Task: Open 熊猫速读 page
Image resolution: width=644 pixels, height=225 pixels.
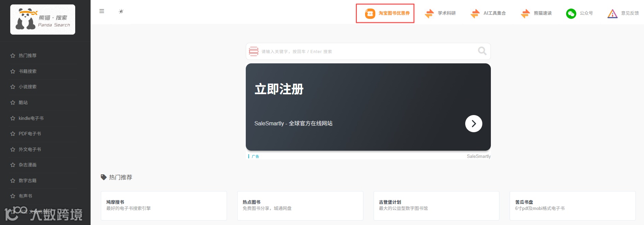Action: point(542,13)
